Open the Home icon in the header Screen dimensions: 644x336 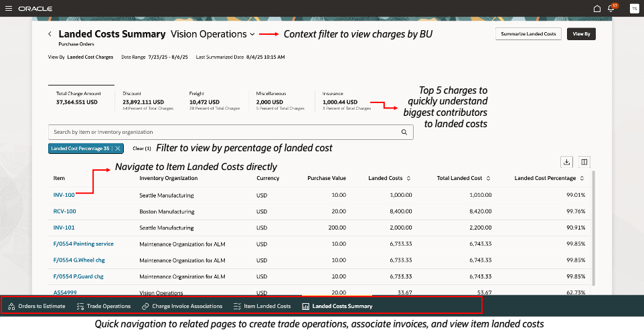[x=597, y=9]
